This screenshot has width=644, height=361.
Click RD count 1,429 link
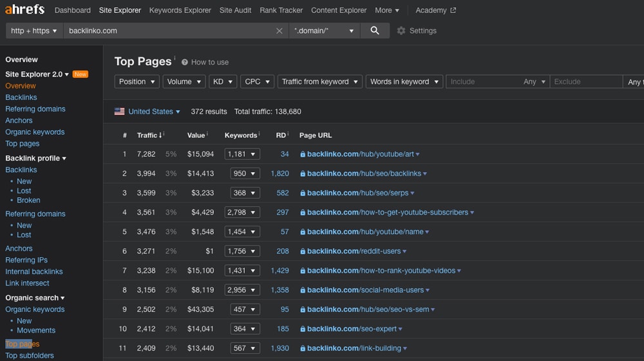coord(279,271)
